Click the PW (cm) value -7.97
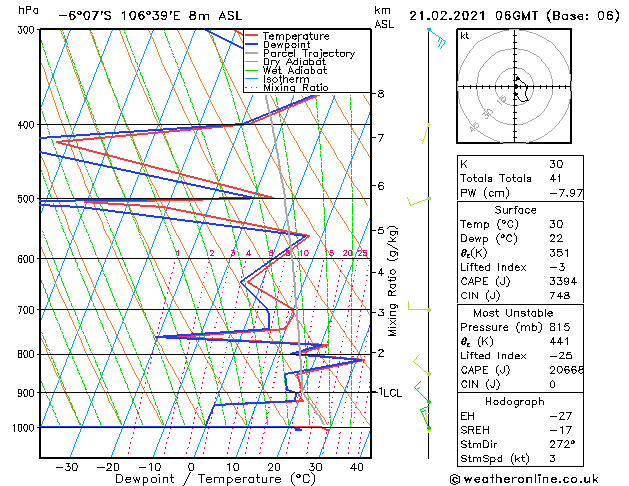 coord(566,193)
